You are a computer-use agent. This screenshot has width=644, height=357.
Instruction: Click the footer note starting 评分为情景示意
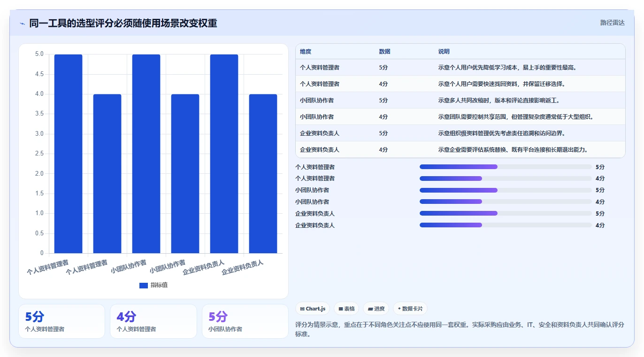tap(460, 330)
